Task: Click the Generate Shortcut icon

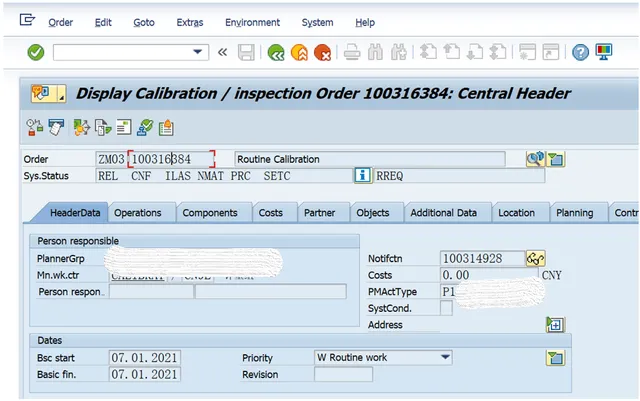Action: pos(551,52)
